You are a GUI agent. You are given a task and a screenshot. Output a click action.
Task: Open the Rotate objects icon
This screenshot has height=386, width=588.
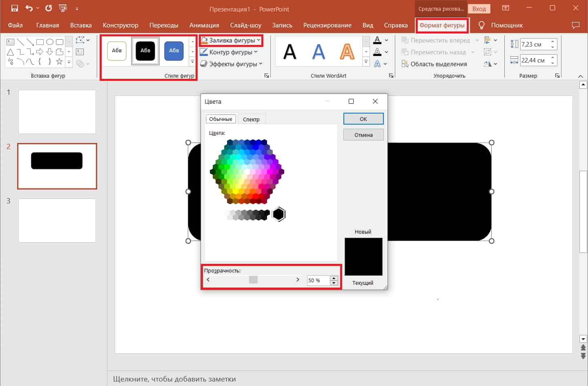pos(490,64)
